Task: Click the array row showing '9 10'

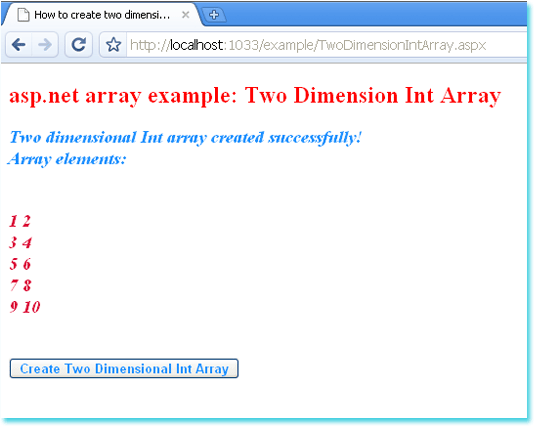Action: point(25,307)
